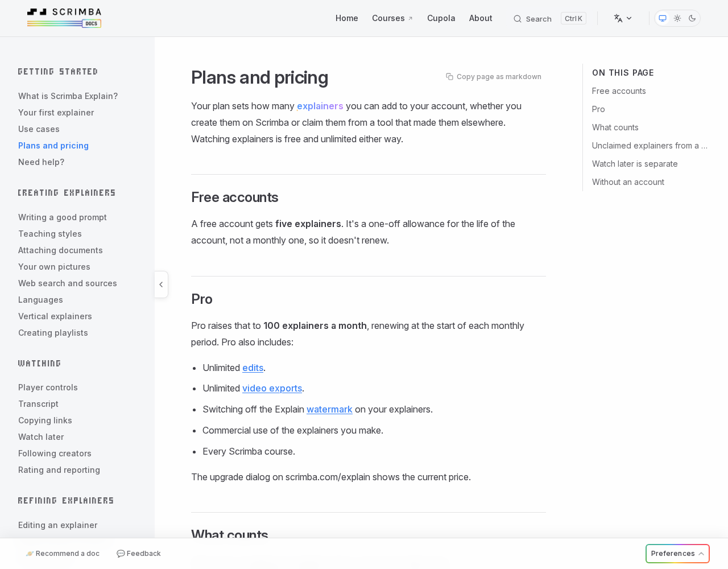
Task: Switch to system theme mode
Action: point(663,18)
